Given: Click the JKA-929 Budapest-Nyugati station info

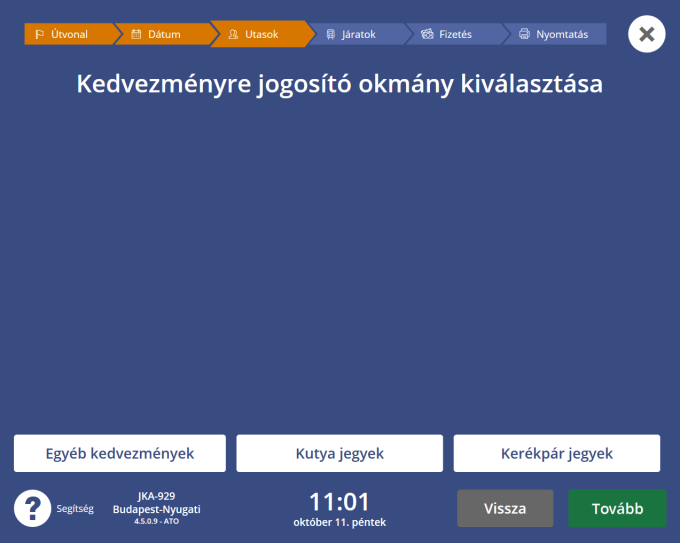Looking at the screenshot, I should (x=157, y=508).
